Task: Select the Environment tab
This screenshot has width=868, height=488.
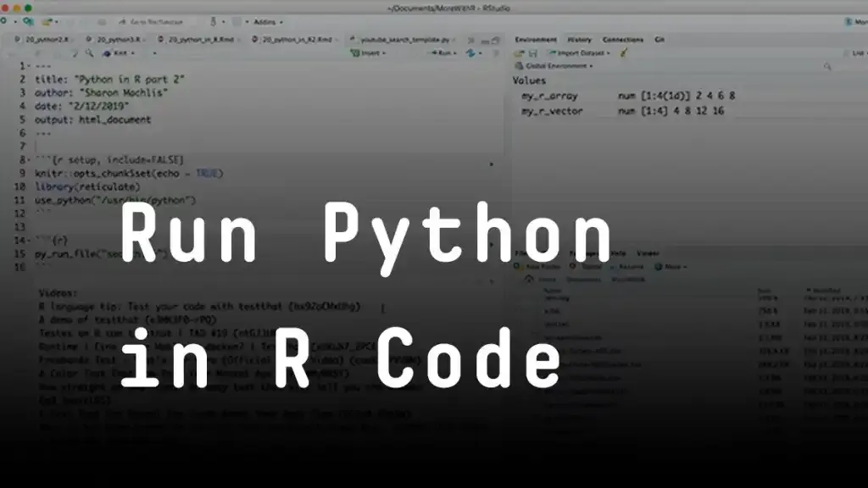Action: [536, 40]
